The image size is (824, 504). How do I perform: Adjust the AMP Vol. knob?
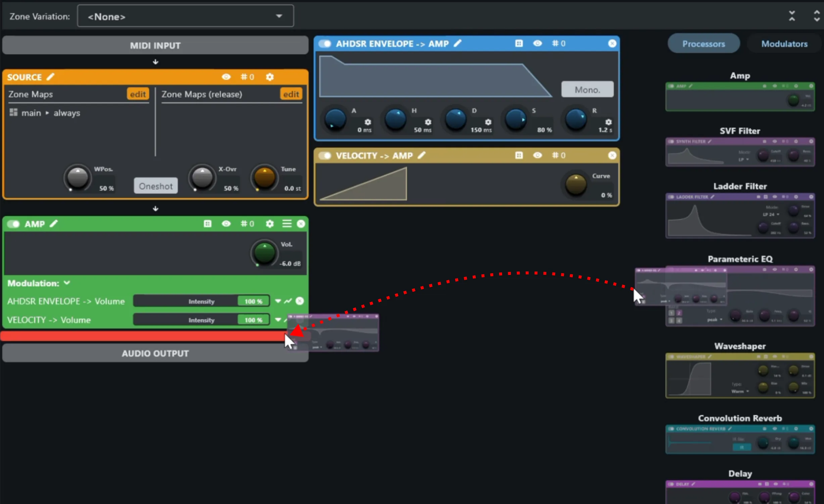click(264, 253)
